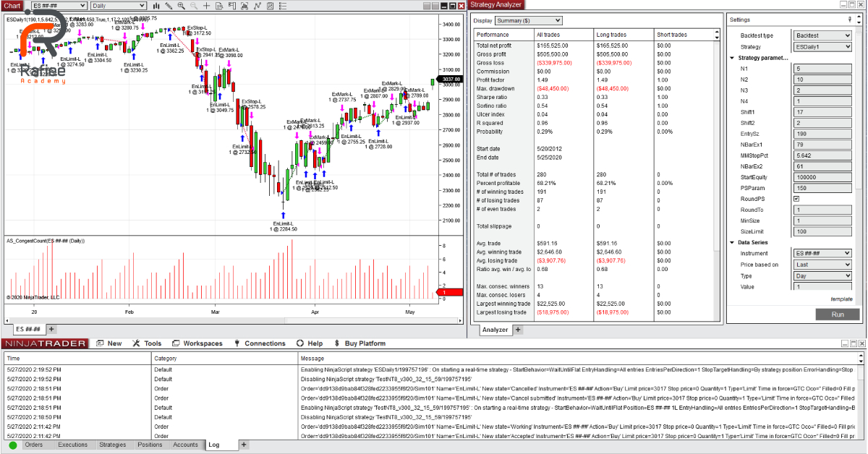Screen dimensions: 868x454
Task: Collapse the Strategy parameters section
Action: pyautogui.click(x=731, y=58)
